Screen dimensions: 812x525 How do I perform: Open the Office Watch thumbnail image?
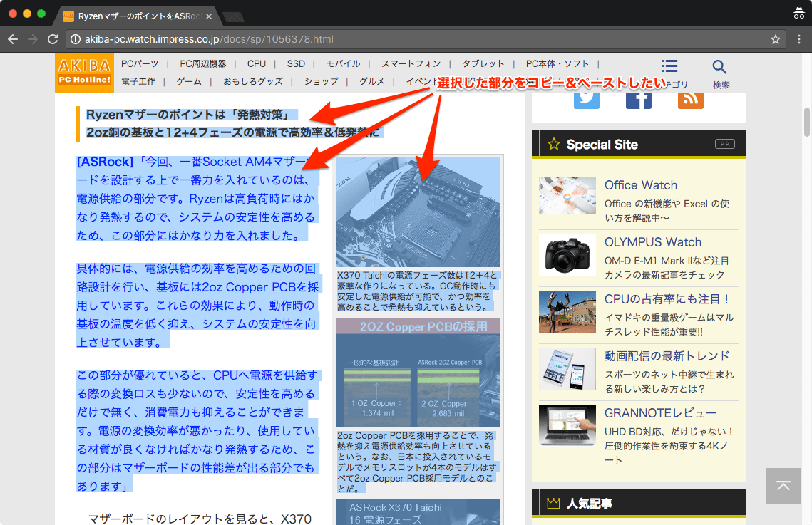(x=567, y=195)
